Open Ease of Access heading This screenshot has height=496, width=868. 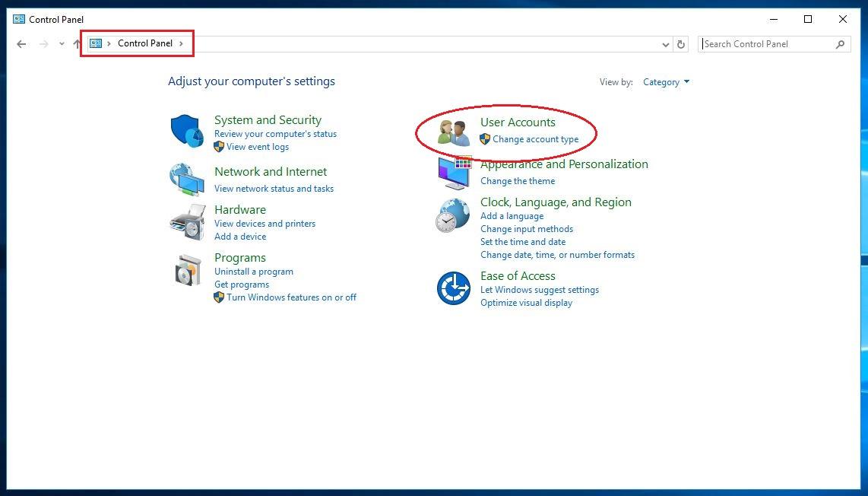click(x=518, y=276)
